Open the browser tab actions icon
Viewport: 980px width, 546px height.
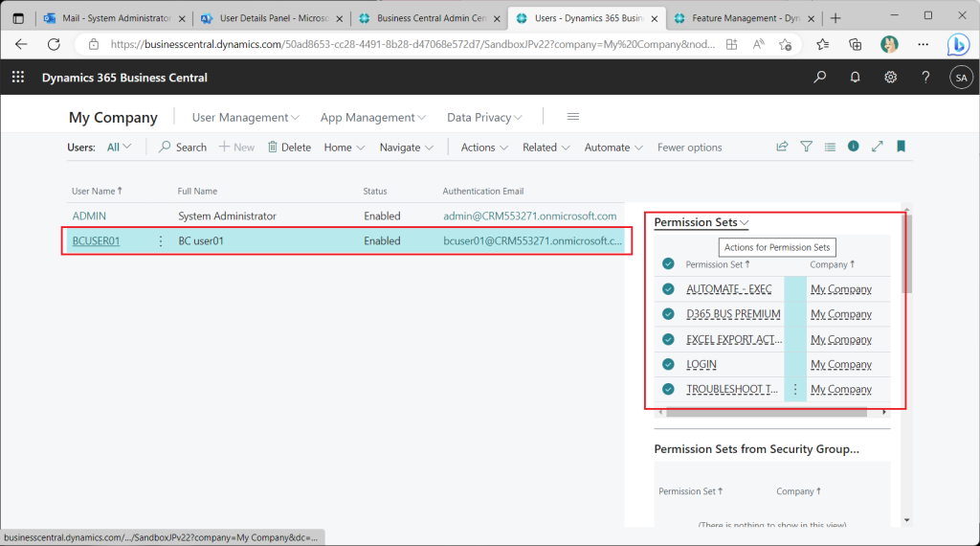[x=18, y=18]
